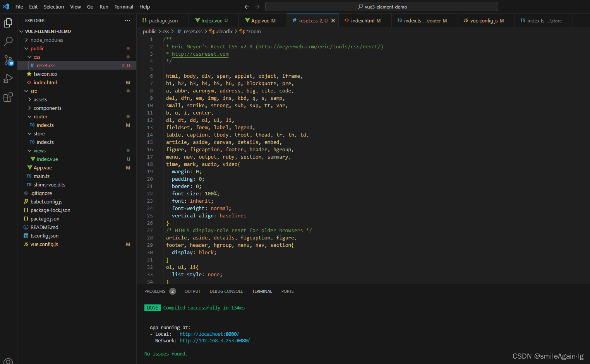Image resolution: width=590 pixels, height=364 pixels.
Task: Open the Search view icon
Action: coord(8,41)
